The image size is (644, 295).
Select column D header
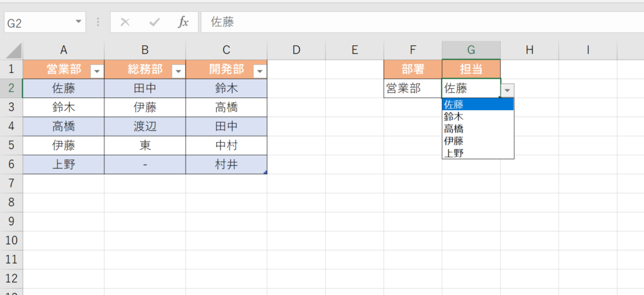(x=296, y=50)
